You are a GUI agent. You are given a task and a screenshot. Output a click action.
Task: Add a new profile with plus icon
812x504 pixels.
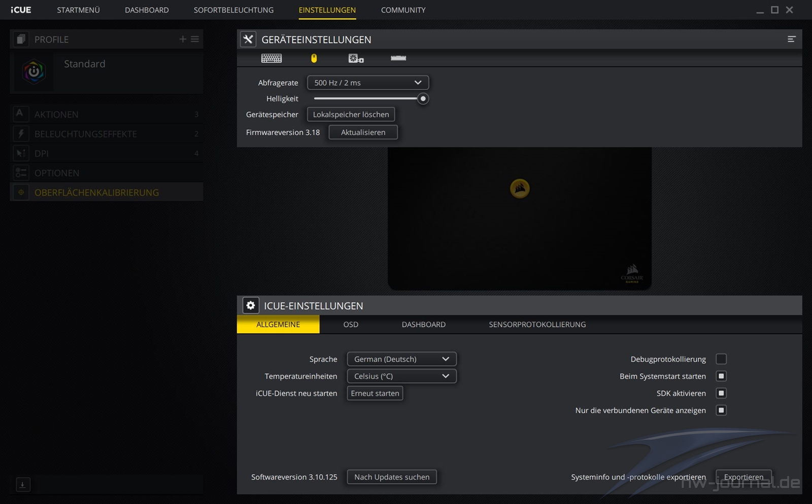[183, 39]
